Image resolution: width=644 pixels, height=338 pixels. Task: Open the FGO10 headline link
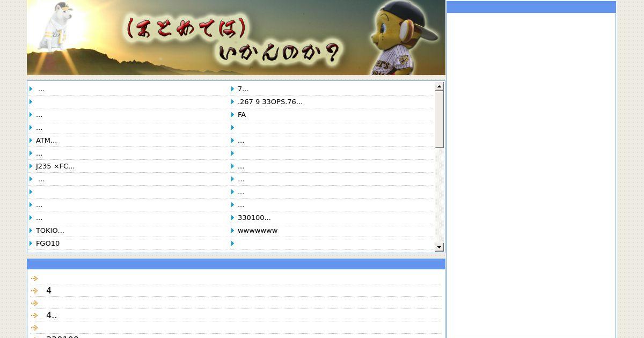(48, 244)
